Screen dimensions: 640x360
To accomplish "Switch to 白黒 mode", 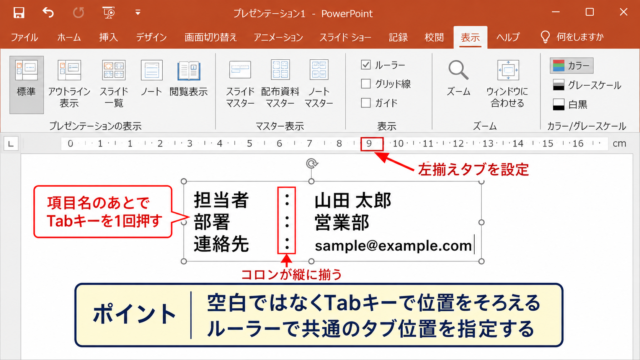I will pos(570,104).
